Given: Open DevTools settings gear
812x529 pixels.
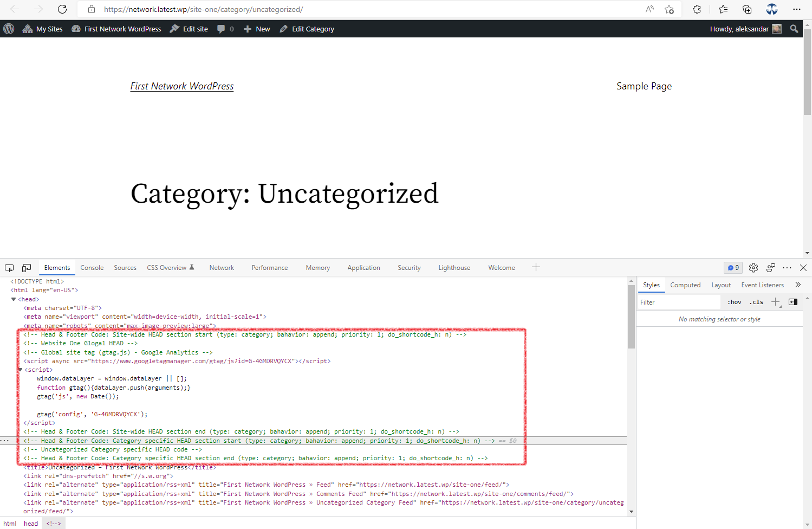Looking at the screenshot, I should click(x=753, y=268).
